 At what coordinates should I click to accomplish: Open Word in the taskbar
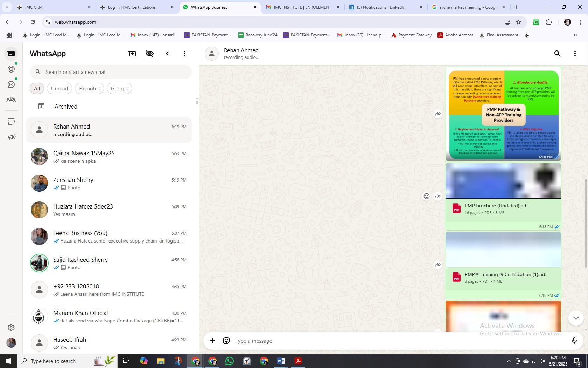point(281,361)
